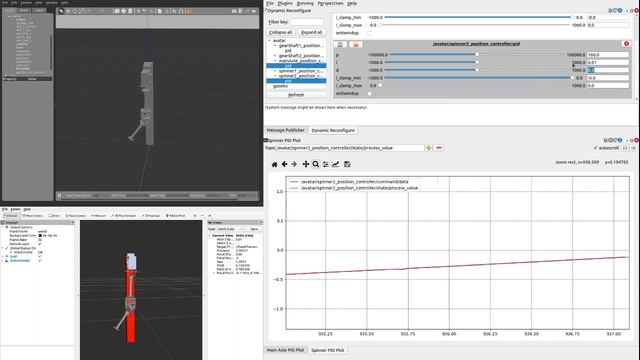Image resolution: width=640 pixels, height=360 pixels.
Task: Select gazebo entry in reconfigure tree
Action: (x=280, y=86)
